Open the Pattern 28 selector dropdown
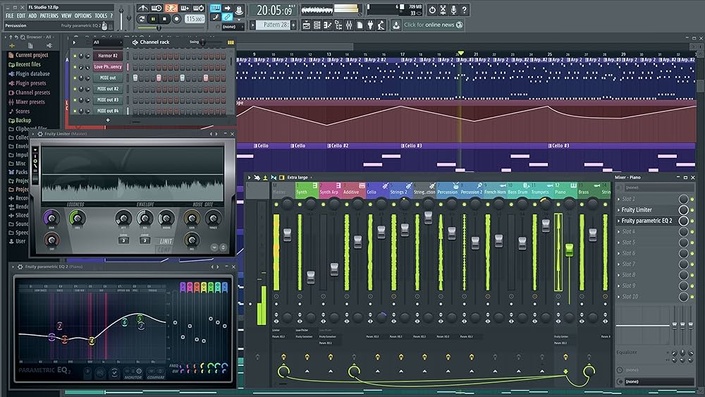Viewport: 705px width, 397px height. [273, 25]
